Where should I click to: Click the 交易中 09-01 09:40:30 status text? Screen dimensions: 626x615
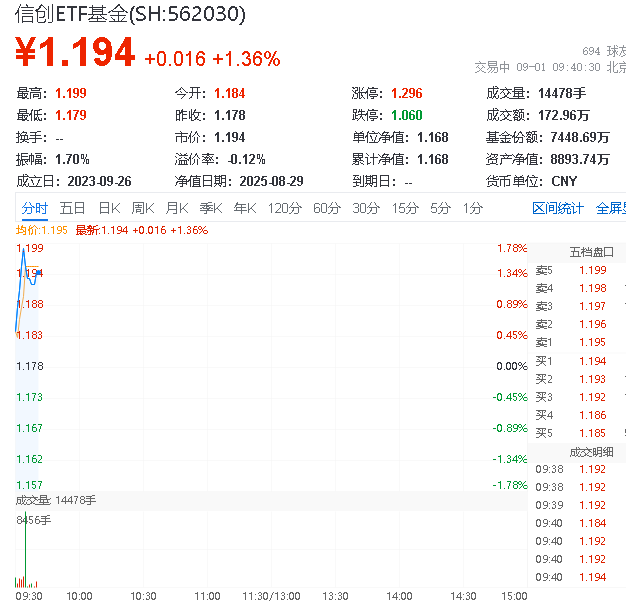537,67
